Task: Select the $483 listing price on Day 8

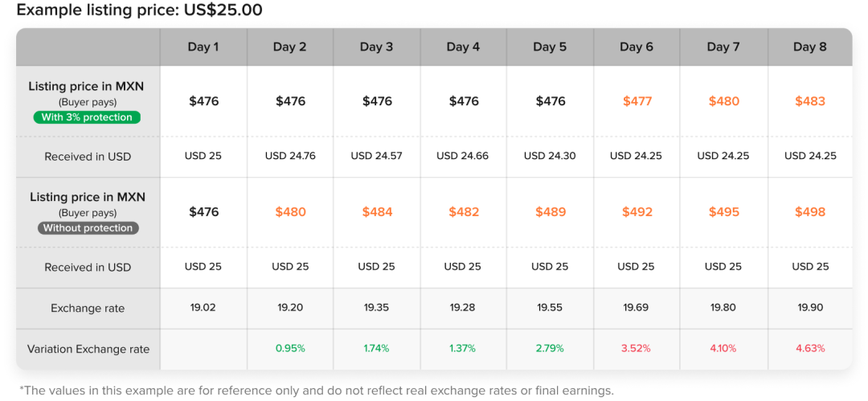Action: tap(810, 101)
